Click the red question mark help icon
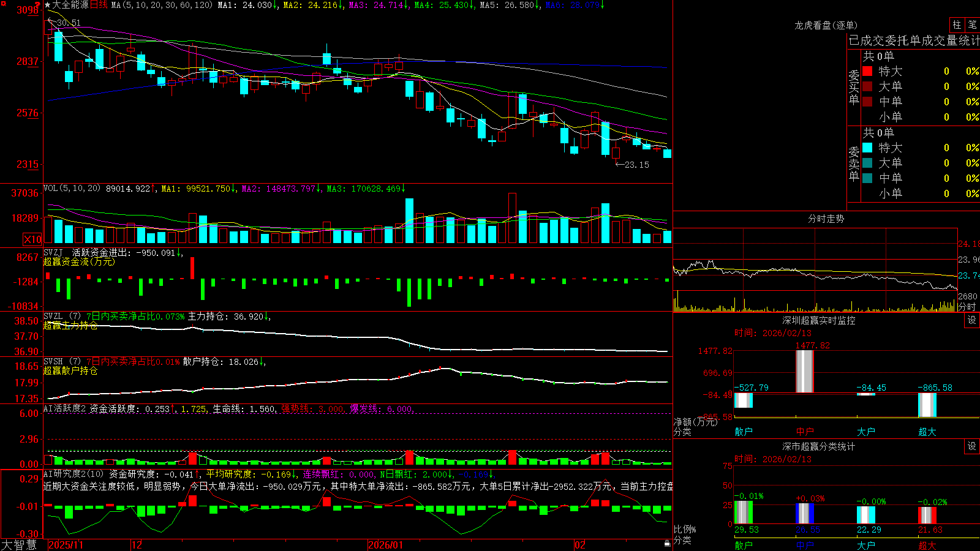Viewport: 980px width, 551px height. [37, 5]
